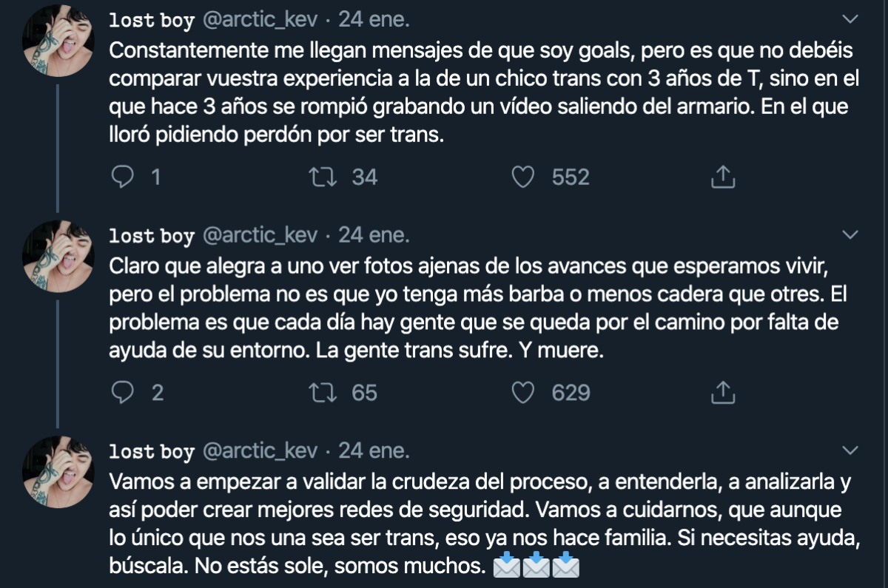Open 'lost boy' name on first tweet
Image resolution: width=888 pixels, height=588 pixels.
[151, 21]
